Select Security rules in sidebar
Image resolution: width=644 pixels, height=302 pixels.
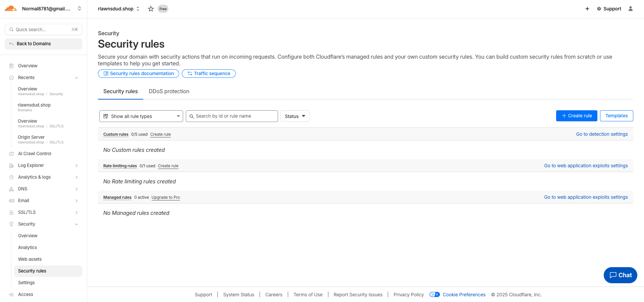[x=48, y=271]
